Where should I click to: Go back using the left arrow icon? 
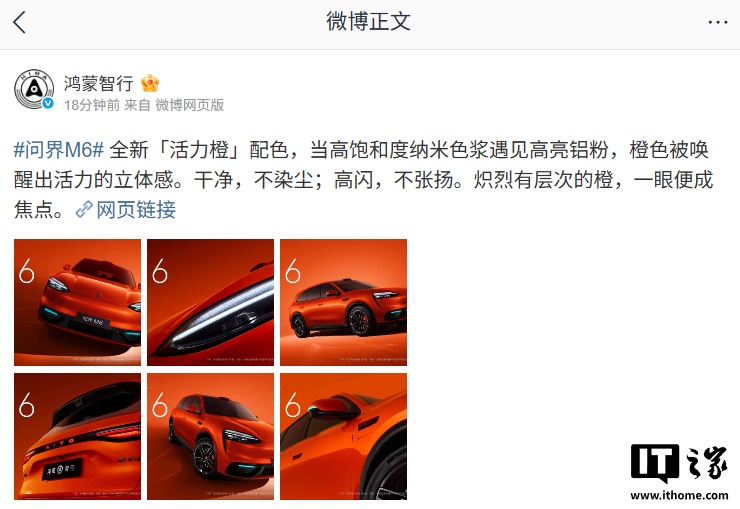pyautogui.click(x=19, y=22)
